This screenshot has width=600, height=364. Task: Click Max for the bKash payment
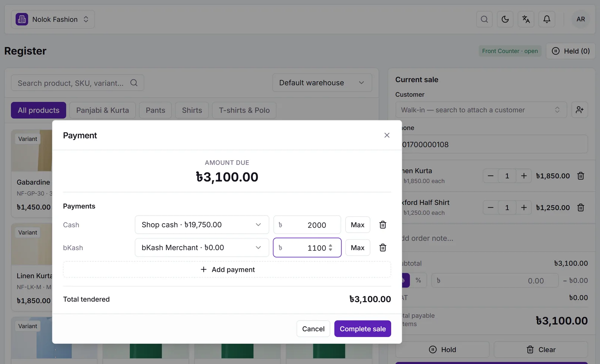[x=357, y=248]
